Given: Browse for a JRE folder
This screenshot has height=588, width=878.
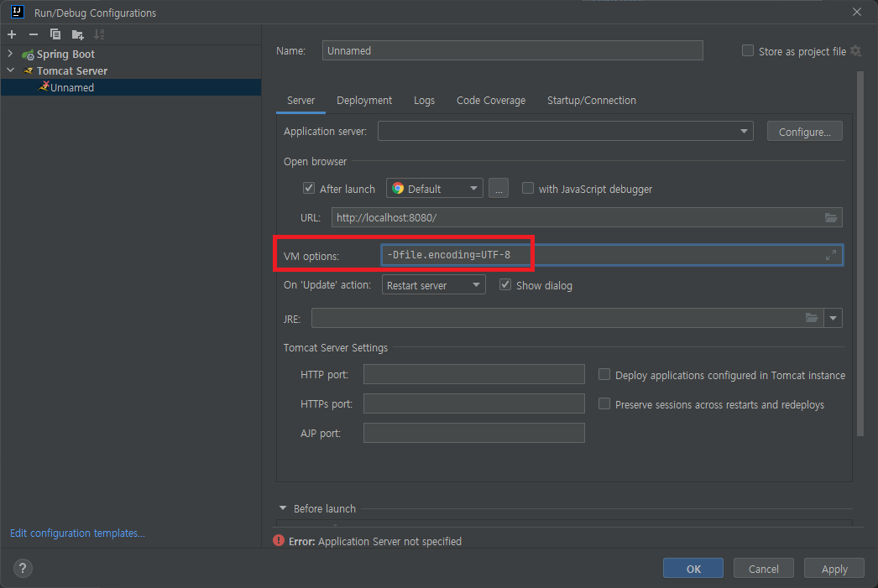Looking at the screenshot, I should (x=812, y=319).
